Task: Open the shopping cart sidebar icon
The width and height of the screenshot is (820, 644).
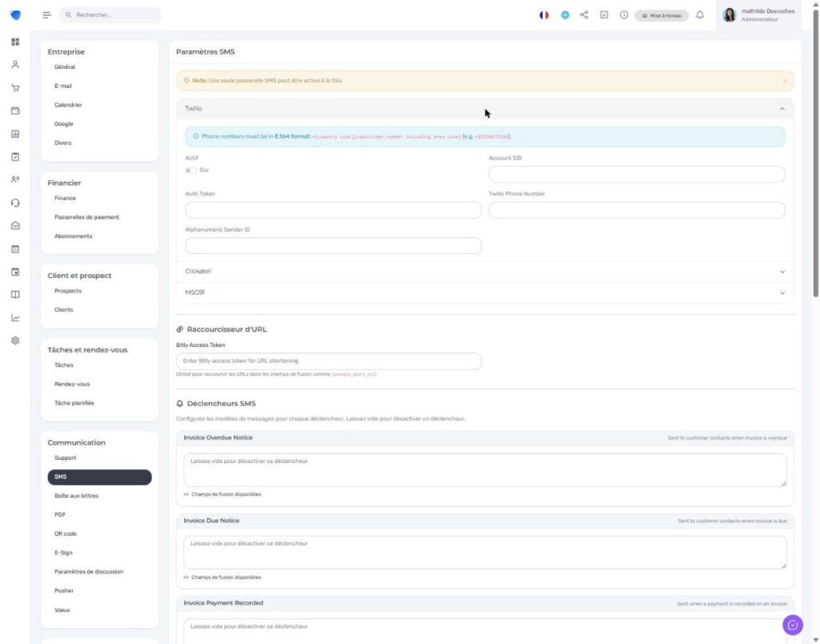Action: point(15,88)
